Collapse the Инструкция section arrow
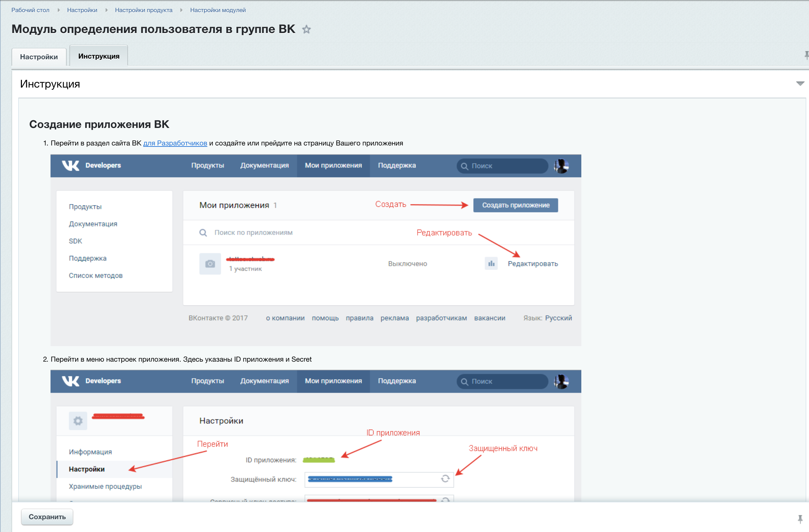 tap(800, 84)
